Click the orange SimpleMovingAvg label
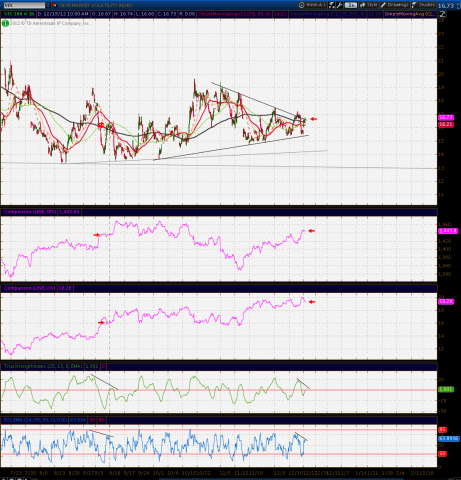This screenshot has width=461, height=480. tap(410, 14)
